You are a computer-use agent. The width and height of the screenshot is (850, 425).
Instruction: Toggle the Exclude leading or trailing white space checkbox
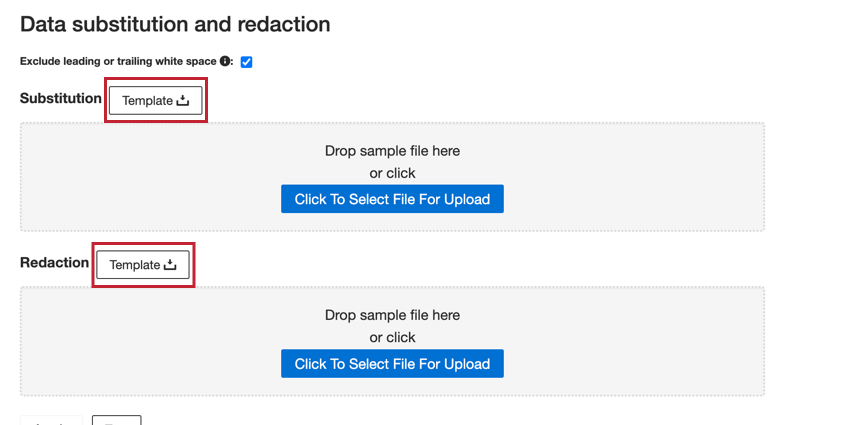[x=246, y=62]
